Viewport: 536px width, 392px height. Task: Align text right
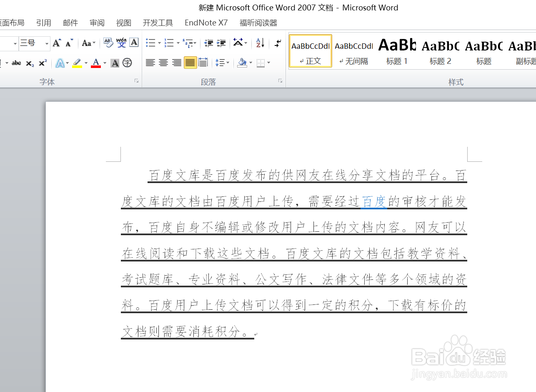coord(177,63)
